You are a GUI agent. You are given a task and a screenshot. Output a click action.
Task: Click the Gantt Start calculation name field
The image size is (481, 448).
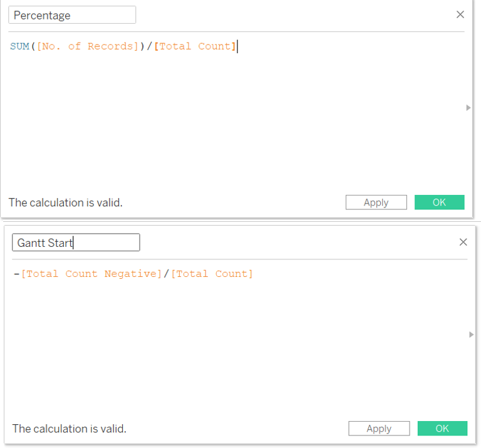[76, 242]
